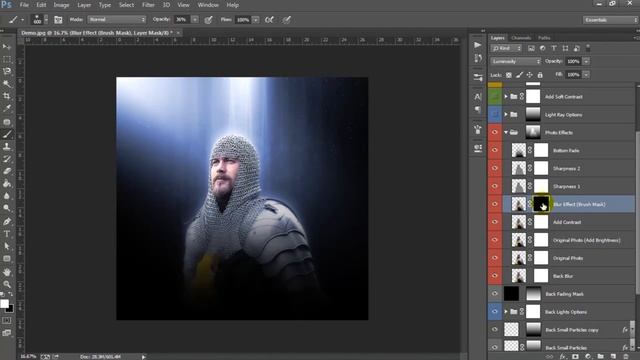The height and width of the screenshot is (360, 640).
Task: Open the Image menu
Action: 61,5
